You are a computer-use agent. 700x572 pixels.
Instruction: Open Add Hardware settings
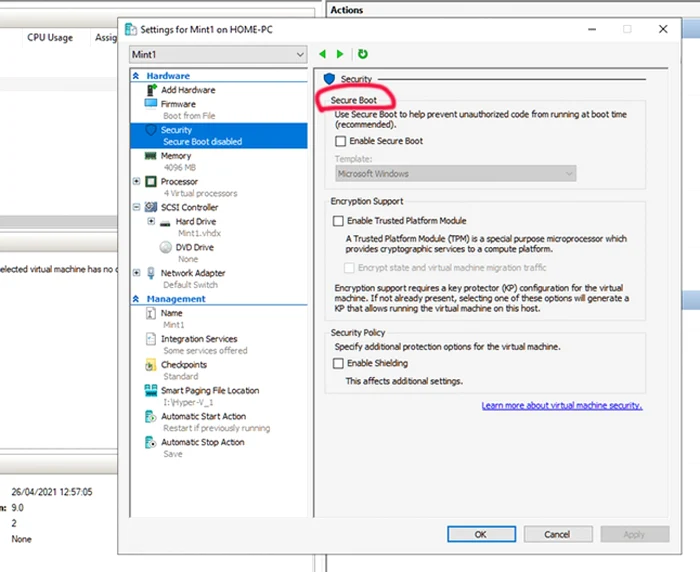[188, 90]
